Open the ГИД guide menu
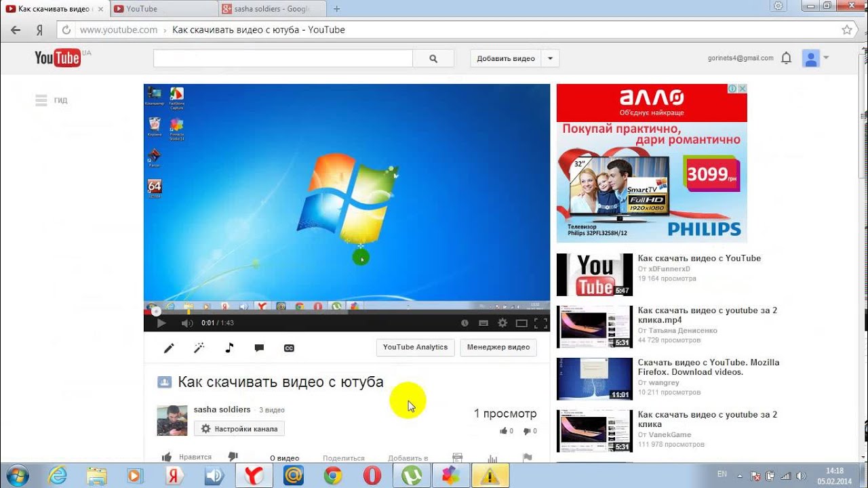This screenshot has width=868, height=488. tap(52, 100)
